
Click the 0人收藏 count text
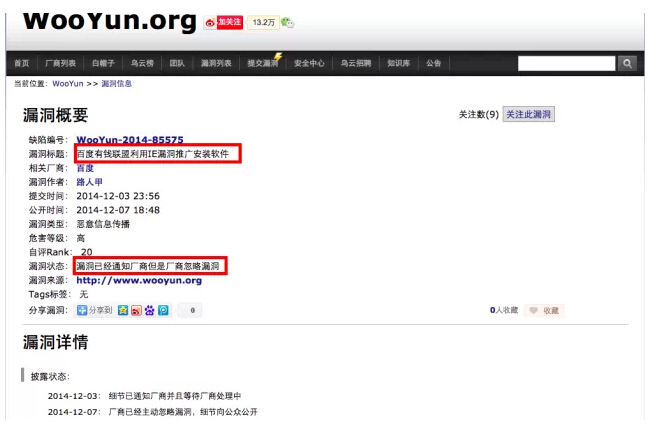[504, 310]
